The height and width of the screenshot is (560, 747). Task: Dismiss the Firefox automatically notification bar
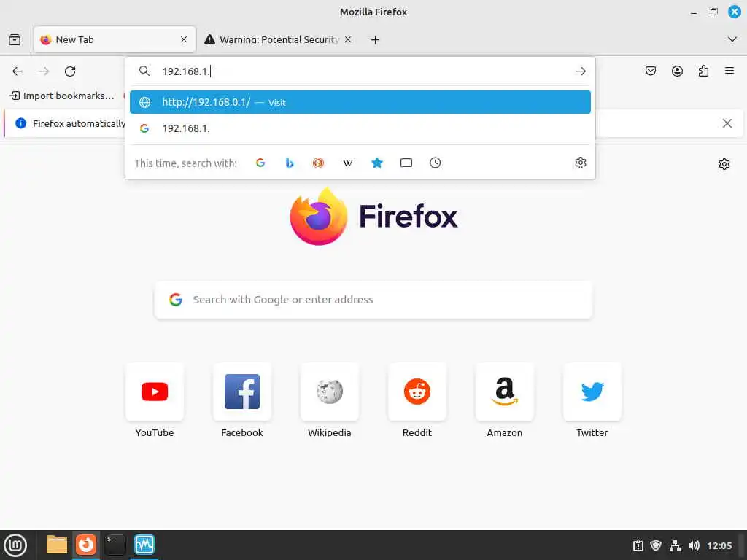coord(727,124)
